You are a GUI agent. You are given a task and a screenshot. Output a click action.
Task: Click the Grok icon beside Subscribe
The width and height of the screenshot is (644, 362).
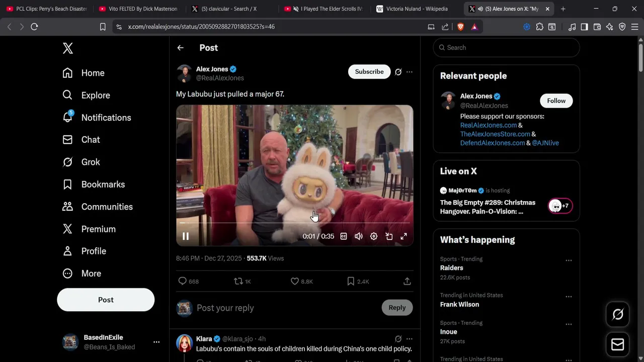398,72
